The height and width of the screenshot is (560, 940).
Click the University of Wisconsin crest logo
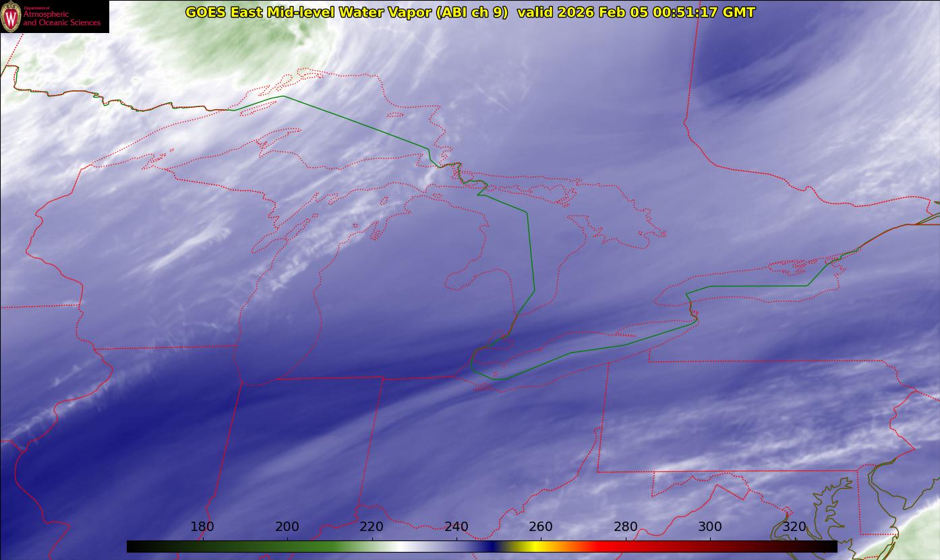pyautogui.click(x=11, y=17)
